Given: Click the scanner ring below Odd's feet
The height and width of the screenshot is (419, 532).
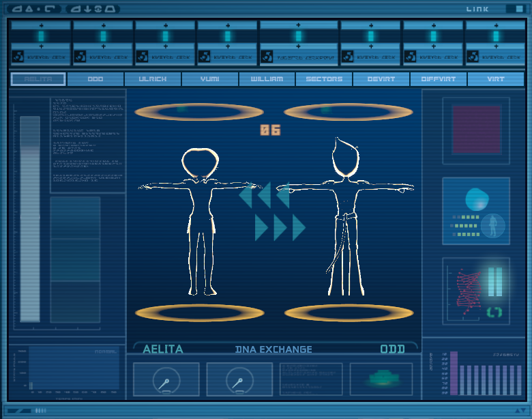Looking at the screenshot, I should click(349, 313).
